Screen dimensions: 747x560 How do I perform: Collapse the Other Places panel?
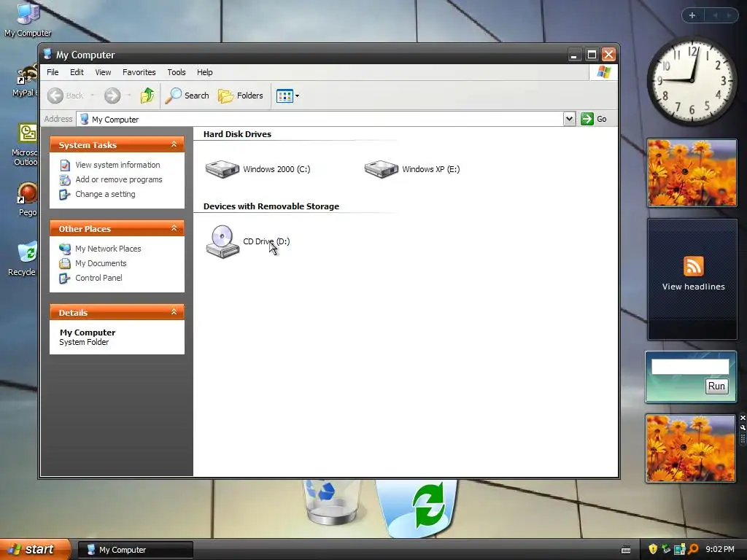[174, 228]
